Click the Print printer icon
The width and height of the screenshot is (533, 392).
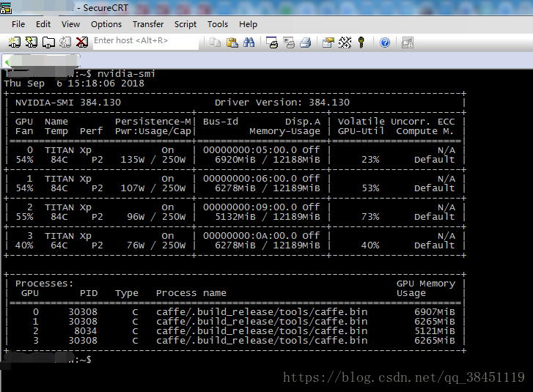pyautogui.click(x=306, y=42)
